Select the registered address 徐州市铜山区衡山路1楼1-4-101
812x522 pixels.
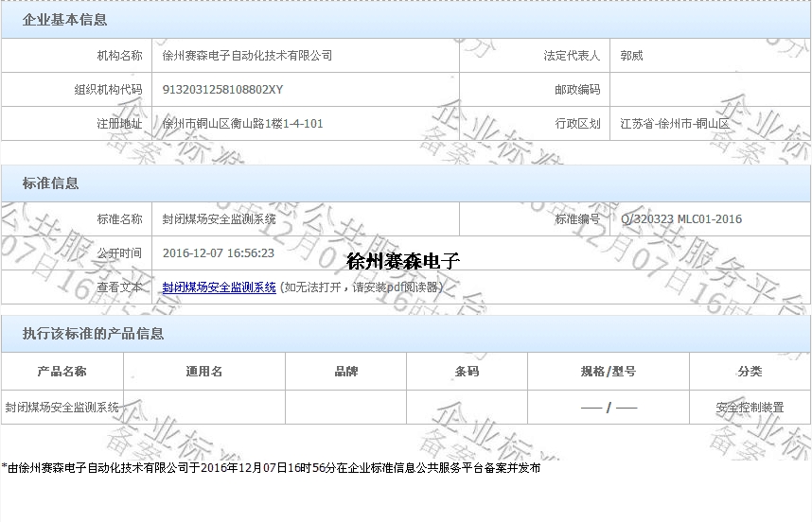(x=242, y=124)
